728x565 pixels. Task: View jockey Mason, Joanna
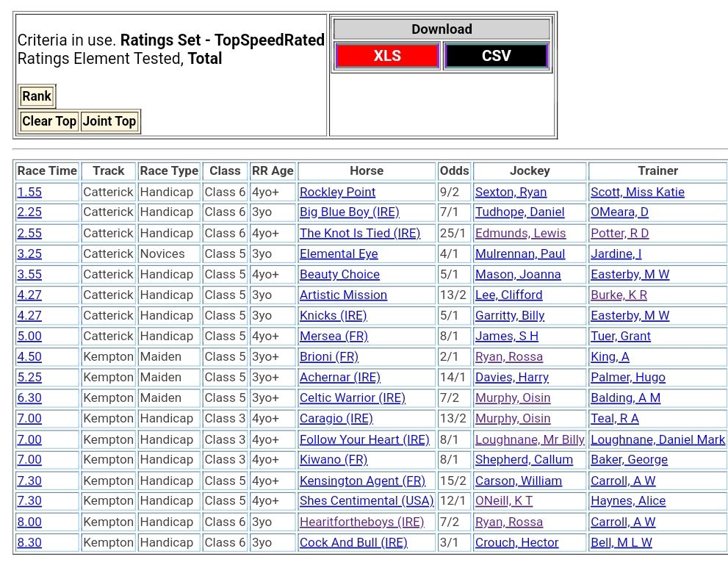click(518, 274)
